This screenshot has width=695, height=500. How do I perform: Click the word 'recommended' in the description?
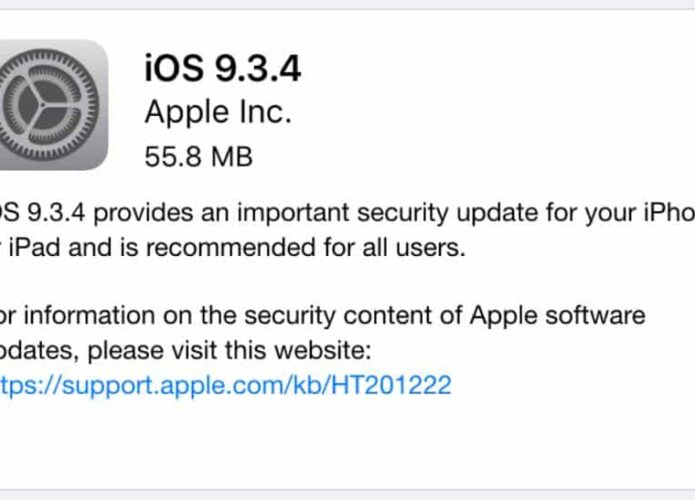(x=230, y=247)
